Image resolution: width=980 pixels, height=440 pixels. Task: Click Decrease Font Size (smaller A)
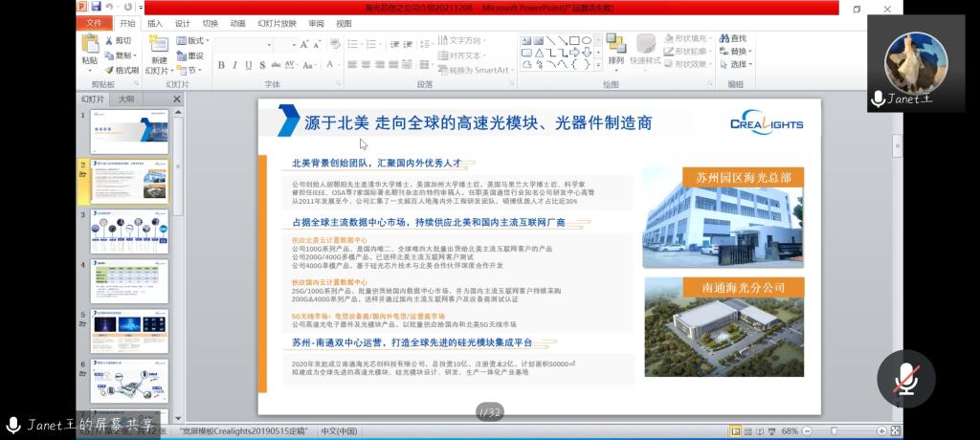[x=318, y=44]
